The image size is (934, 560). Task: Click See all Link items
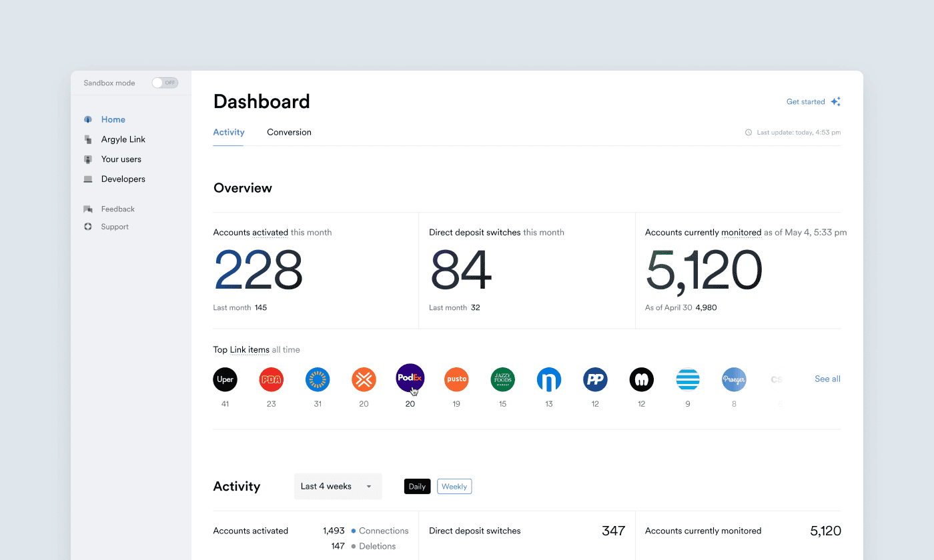pos(827,379)
